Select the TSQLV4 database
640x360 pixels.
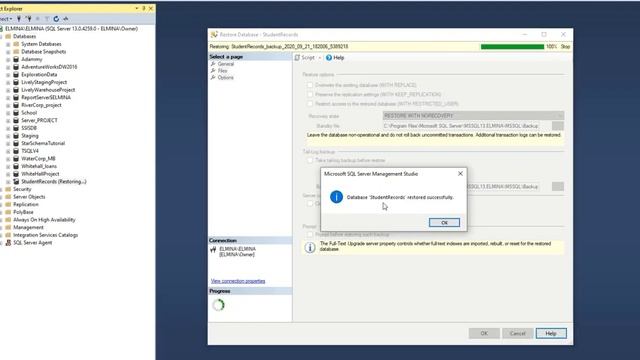(30, 151)
